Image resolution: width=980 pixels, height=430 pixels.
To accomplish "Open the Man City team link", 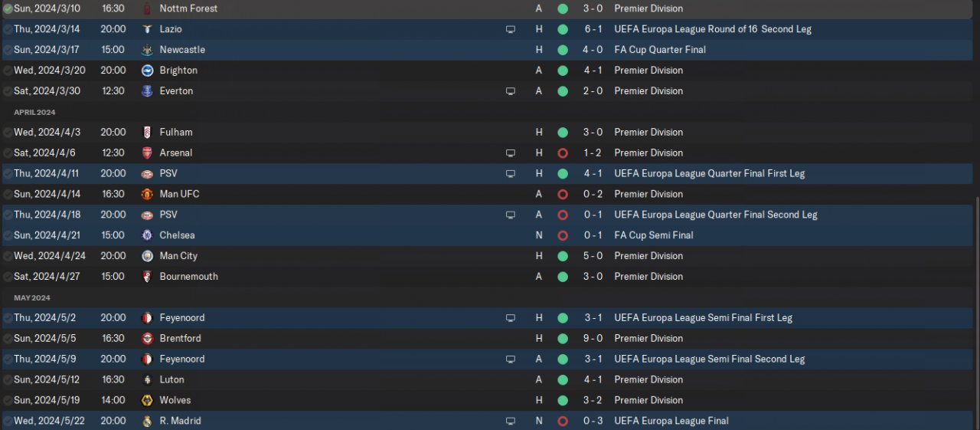I will tap(178, 256).
